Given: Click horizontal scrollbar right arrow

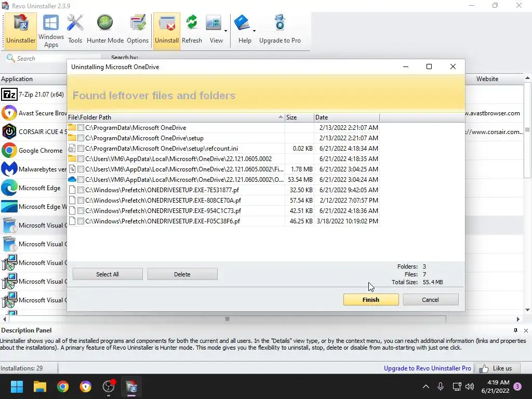Looking at the screenshot, I should coord(518,319).
